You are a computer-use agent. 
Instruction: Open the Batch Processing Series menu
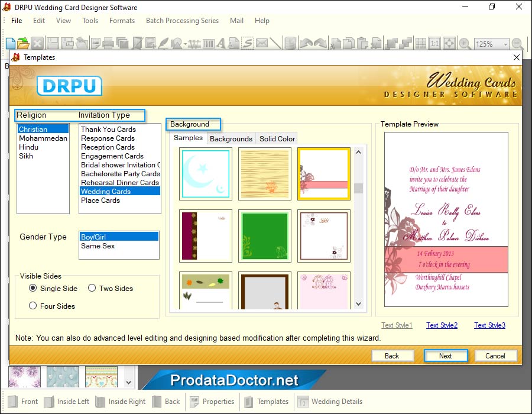[182, 21]
